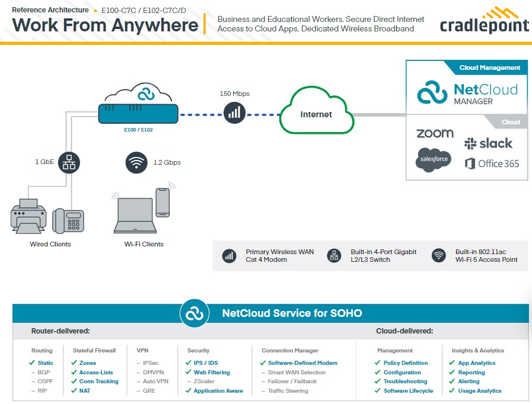The height and width of the screenshot is (404, 532).
Task: Click the green Internet cloud
Action: [x=316, y=113]
